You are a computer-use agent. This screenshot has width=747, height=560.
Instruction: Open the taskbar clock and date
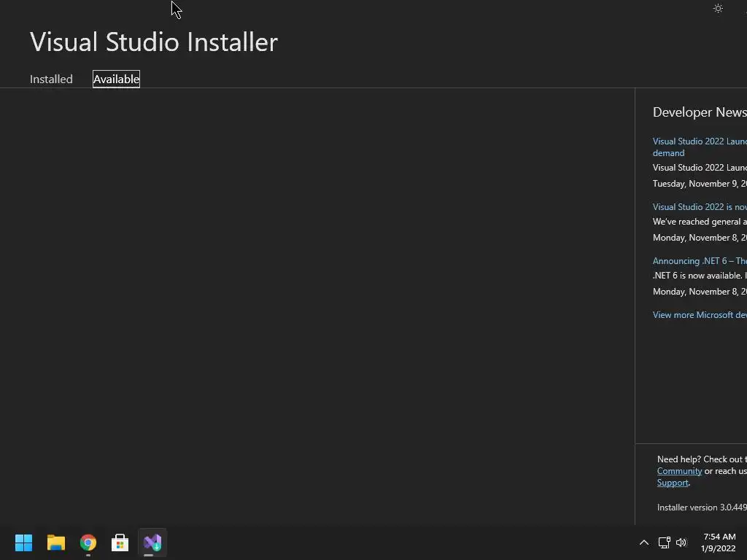[x=719, y=542]
